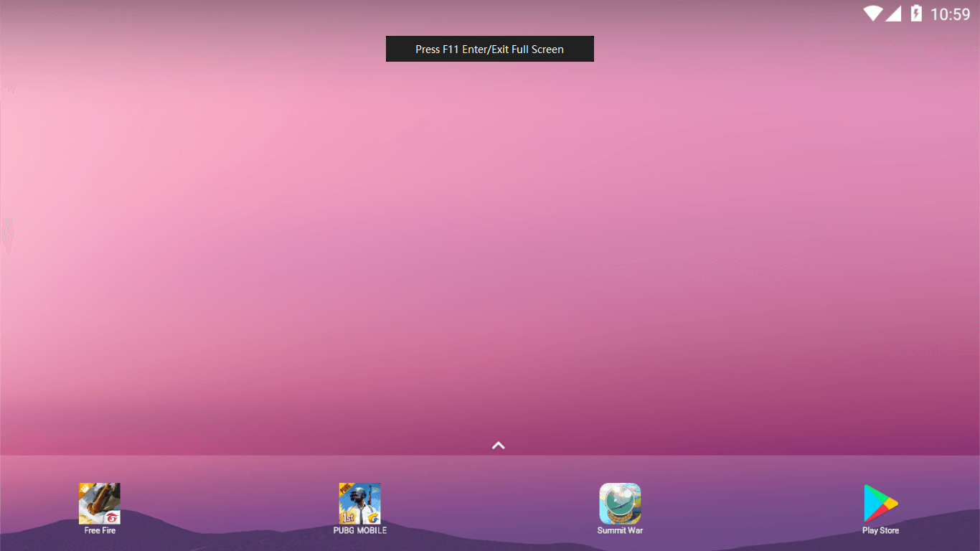Open the Summit War game icon
980x551 pixels.
pyautogui.click(x=621, y=504)
